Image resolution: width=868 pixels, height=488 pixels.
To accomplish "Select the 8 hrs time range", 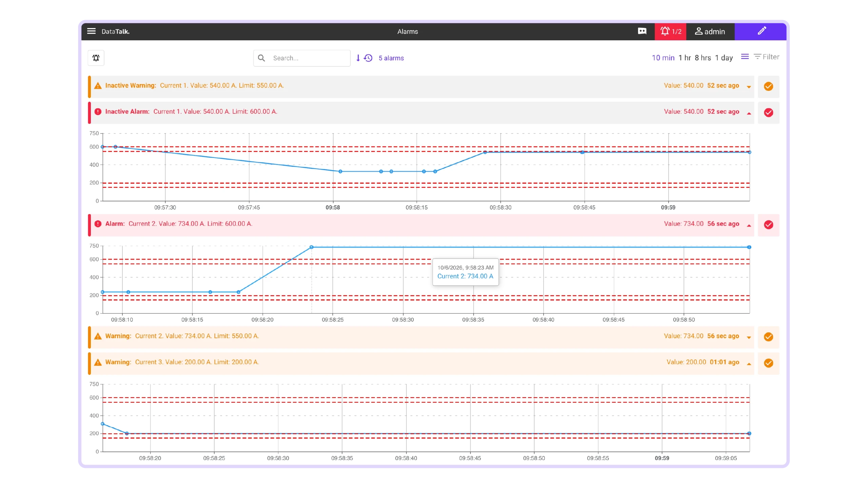I will click(703, 58).
